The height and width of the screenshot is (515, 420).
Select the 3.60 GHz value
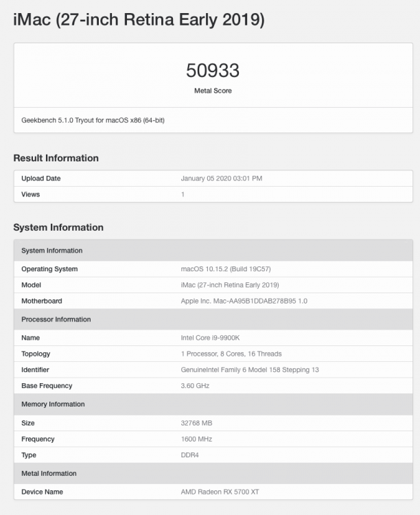(x=195, y=386)
